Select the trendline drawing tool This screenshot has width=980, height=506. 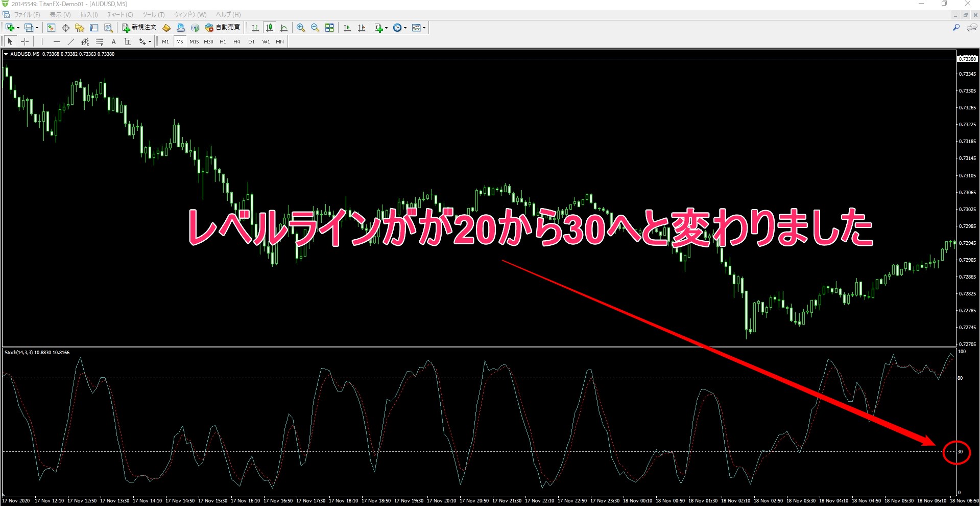pos(70,41)
